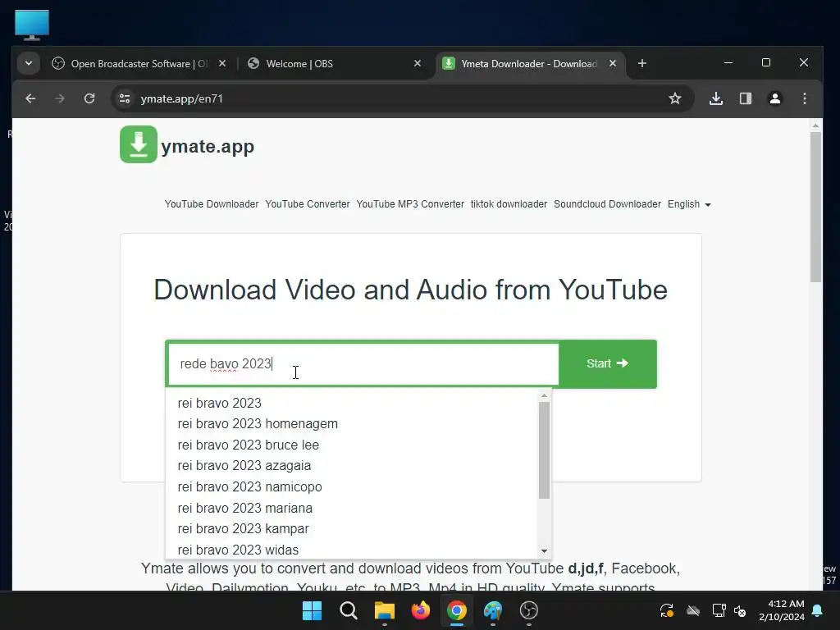Click the browser forward arrow
Viewport: 840px width, 630px height.
click(x=60, y=98)
